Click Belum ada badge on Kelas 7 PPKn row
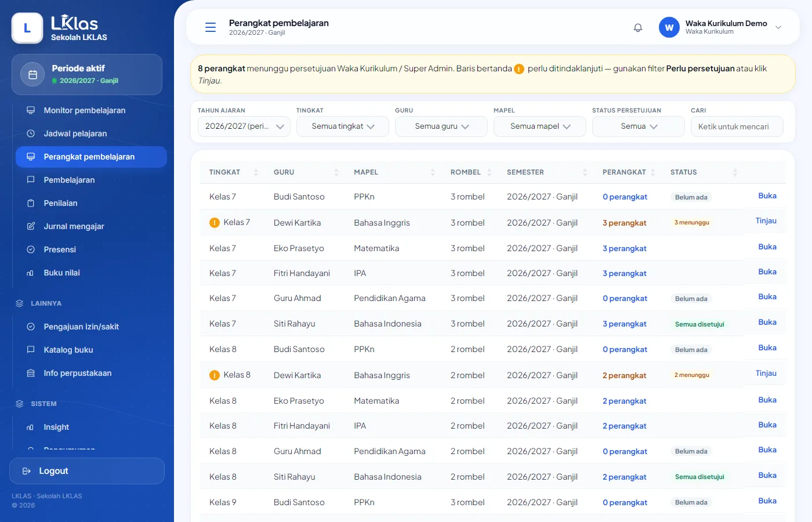Image resolution: width=812 pixels, height=522 pixels. click(691, 197)
